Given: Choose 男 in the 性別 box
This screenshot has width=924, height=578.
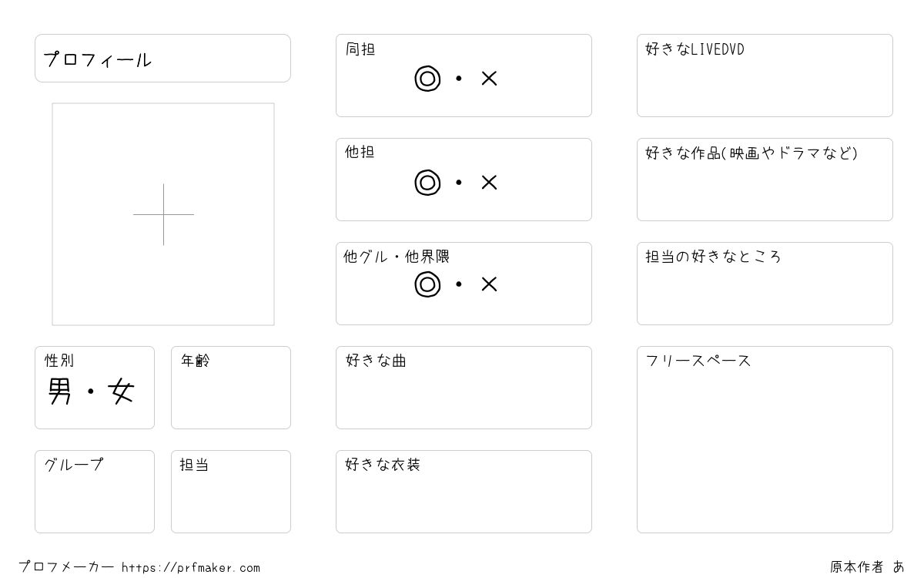Looking at the screenshot, I should coord(60,391).
